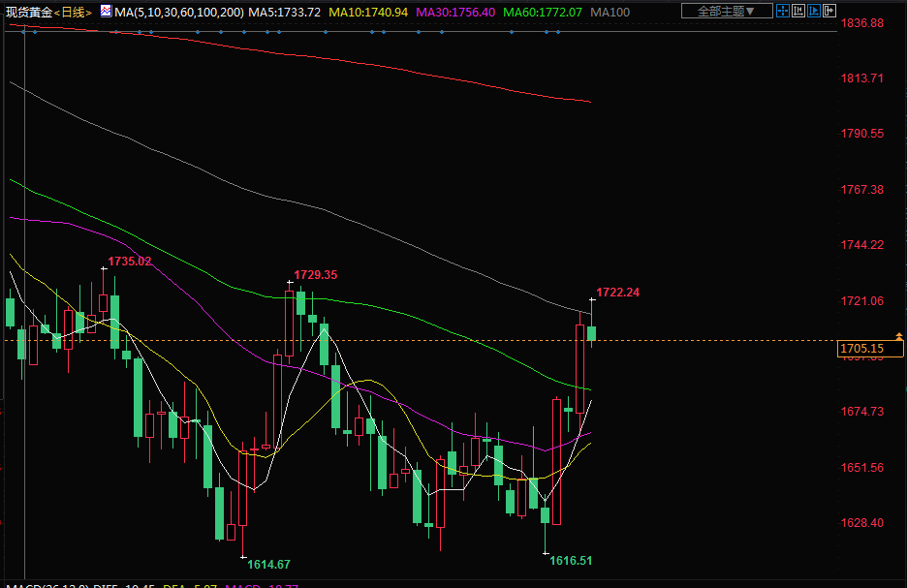Click the blue crosshair icon in top toolbar
Image resolution: width=907 pixels, height=588 pixels.
coord(781,12)
